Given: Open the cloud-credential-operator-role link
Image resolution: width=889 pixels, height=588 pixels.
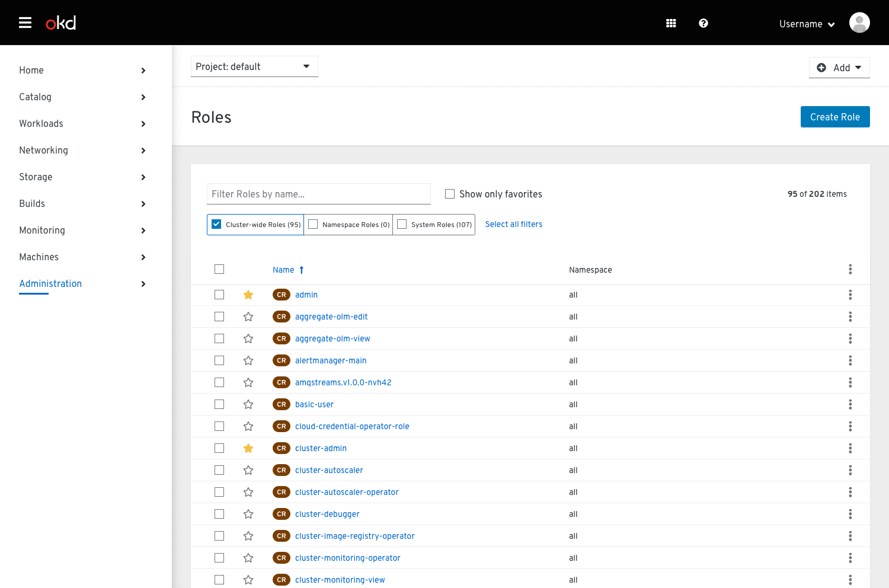Looking at the screenshot, I should tap(352, 426).
